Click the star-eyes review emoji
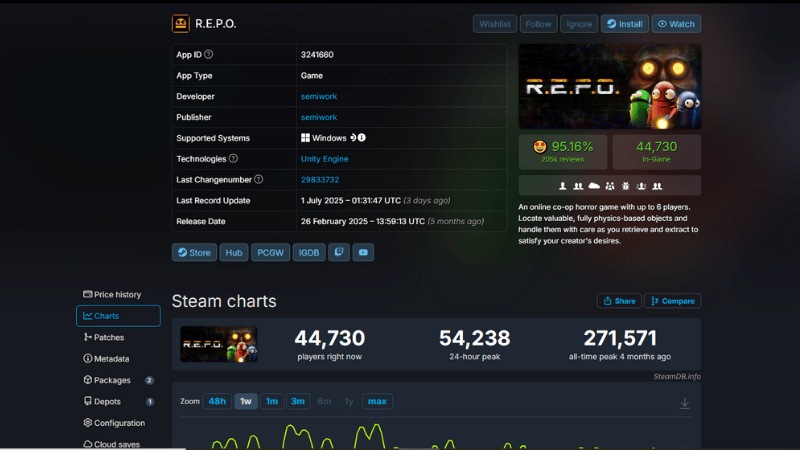Image resolution: width=800 pixels, height=450 pixels. click(x=540, y=147)
